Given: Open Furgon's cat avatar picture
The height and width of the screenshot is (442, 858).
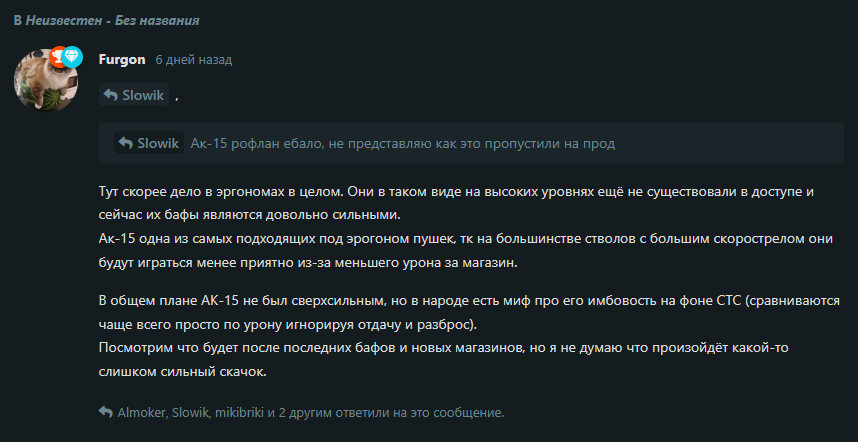Looking at the screenshot, I should click(46, 80).
